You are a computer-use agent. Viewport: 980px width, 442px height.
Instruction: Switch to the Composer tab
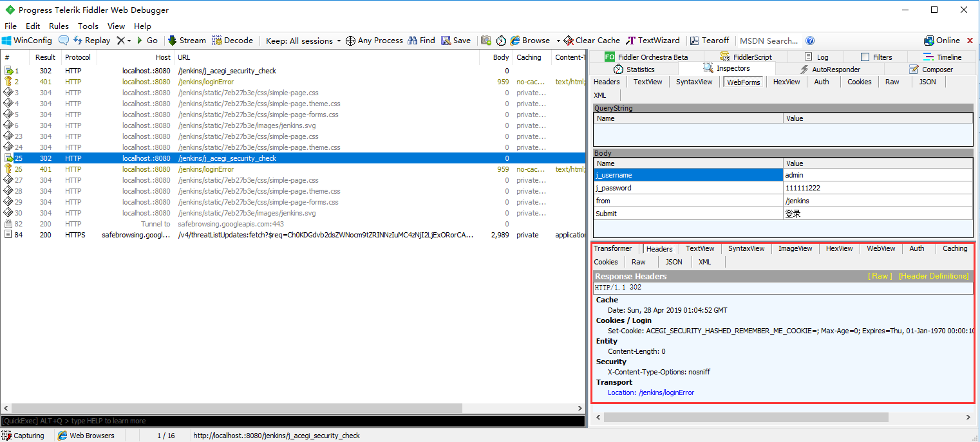pyautogui.click(x=930, y=69)
